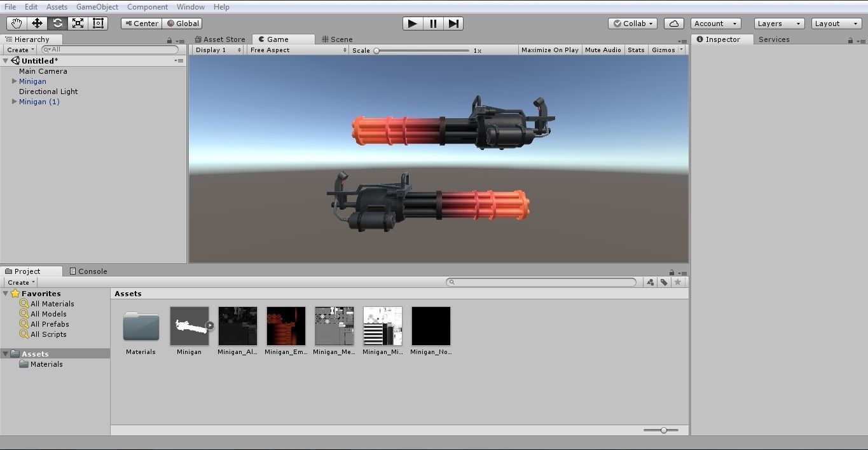The width and height of the screenshot is (868, 450).
Task: Select the Minigan_MixMap texture thumbnail
Action: (383, 326)
